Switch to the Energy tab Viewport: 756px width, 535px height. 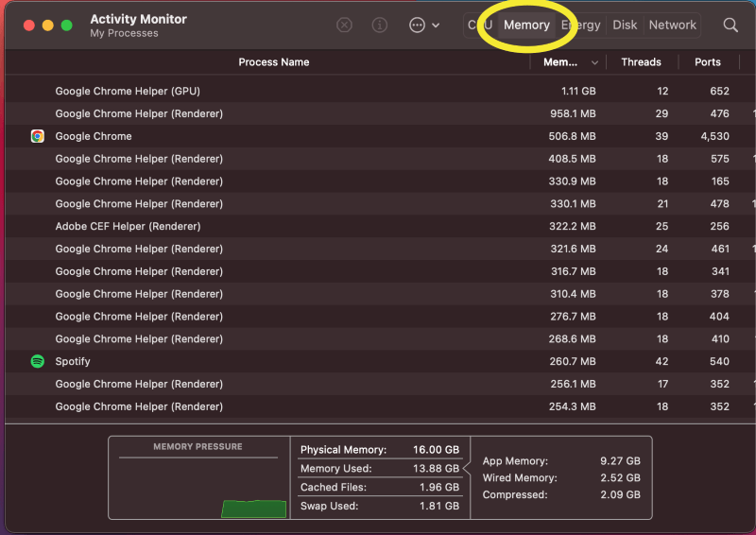click(580, 25)
